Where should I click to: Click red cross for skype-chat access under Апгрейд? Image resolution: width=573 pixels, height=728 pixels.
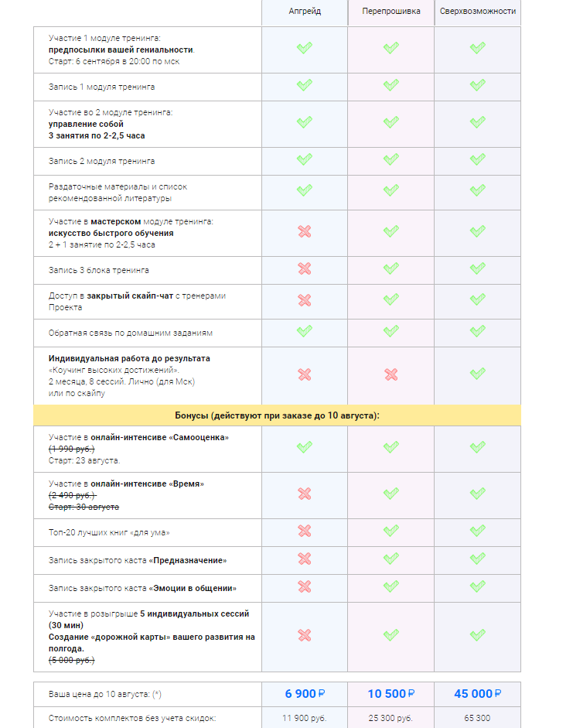point(305,300)
